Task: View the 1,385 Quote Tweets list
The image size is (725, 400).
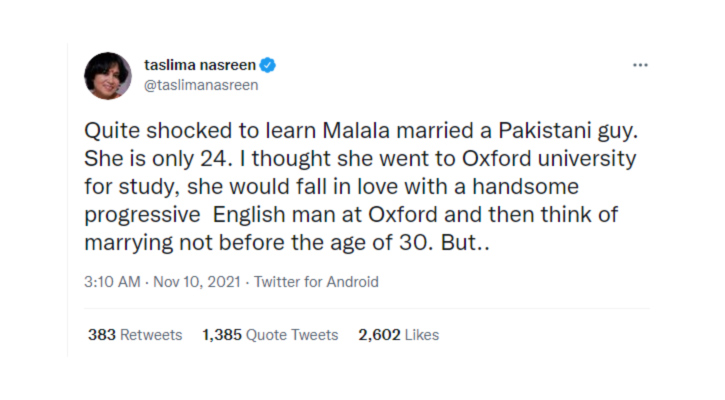Action: tap(270, 335)
